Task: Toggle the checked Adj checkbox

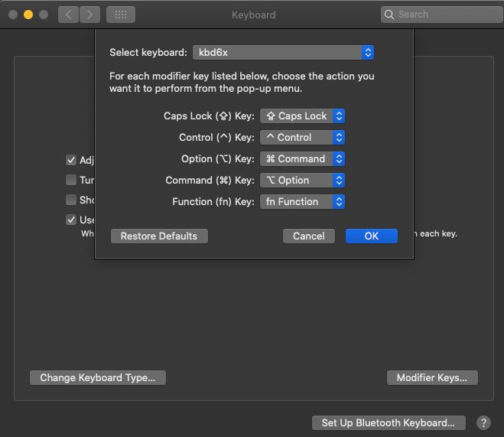Action: 71,160
